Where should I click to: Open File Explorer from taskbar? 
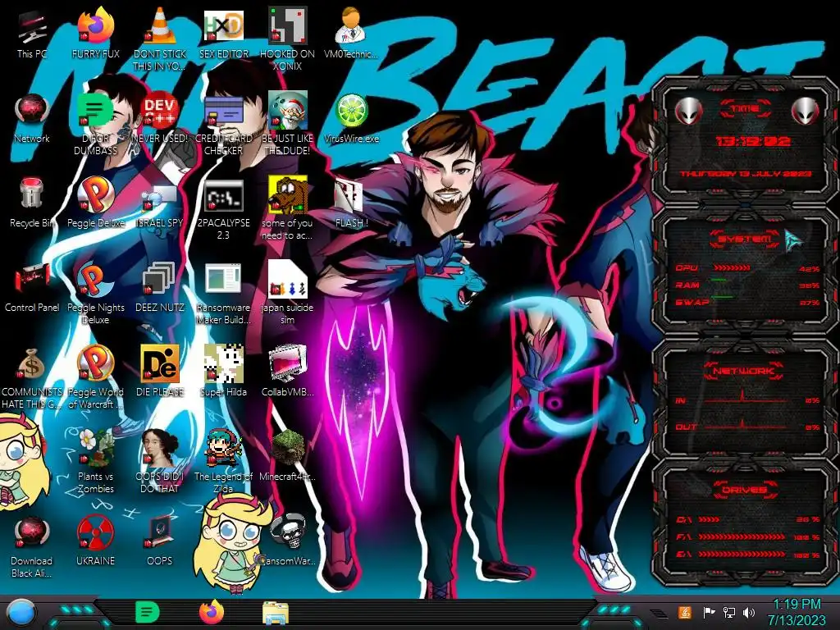pos(276,613)
